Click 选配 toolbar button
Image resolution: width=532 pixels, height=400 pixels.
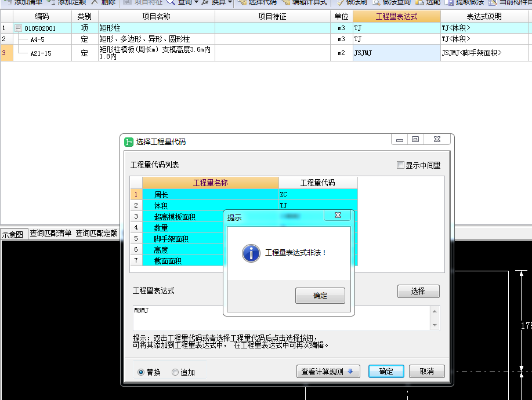click(x=428, y=2)
